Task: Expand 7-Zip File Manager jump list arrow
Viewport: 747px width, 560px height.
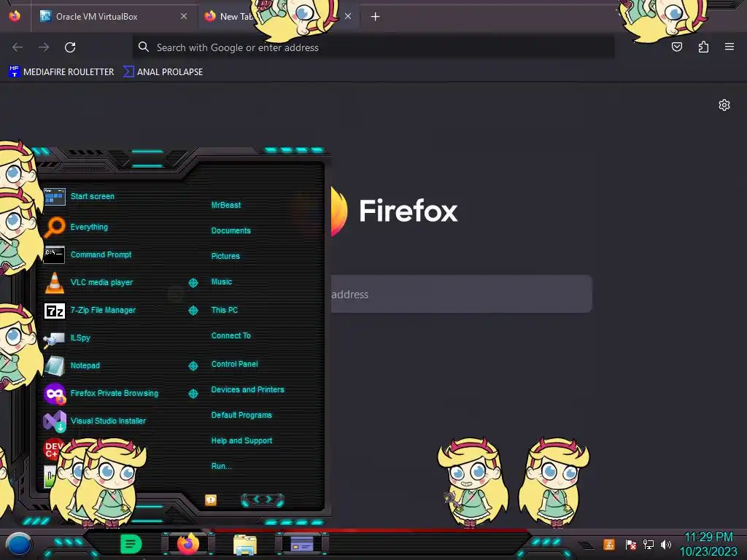Action: 193,311
